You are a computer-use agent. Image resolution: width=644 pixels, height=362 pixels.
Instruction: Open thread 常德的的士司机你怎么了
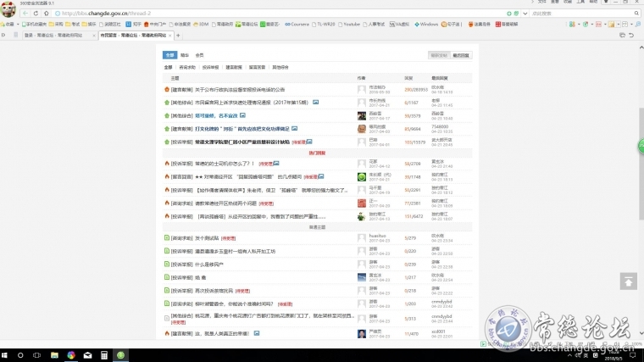tap(225, 163)
